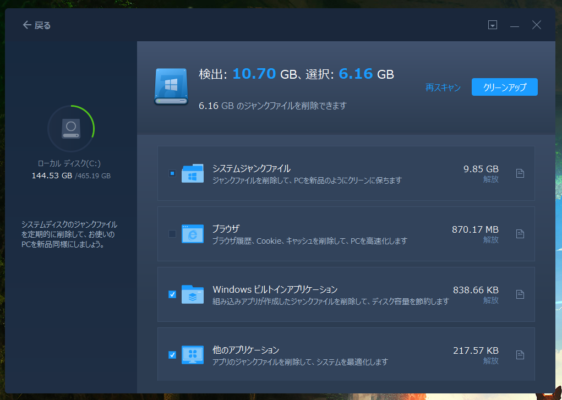The height and width of the screenshot is (400, 562).
Task: Click the Windows system drive icon in header
Action: coord(171,87)
